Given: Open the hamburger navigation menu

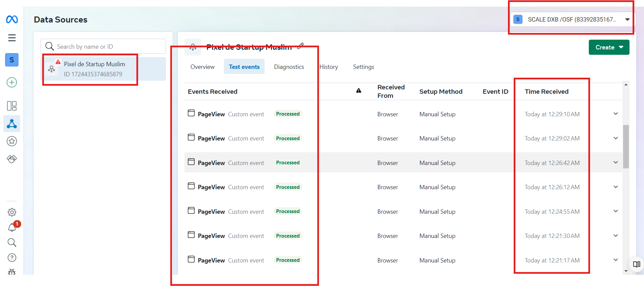Looking at the screenshot, I should (x=12, y=38).
